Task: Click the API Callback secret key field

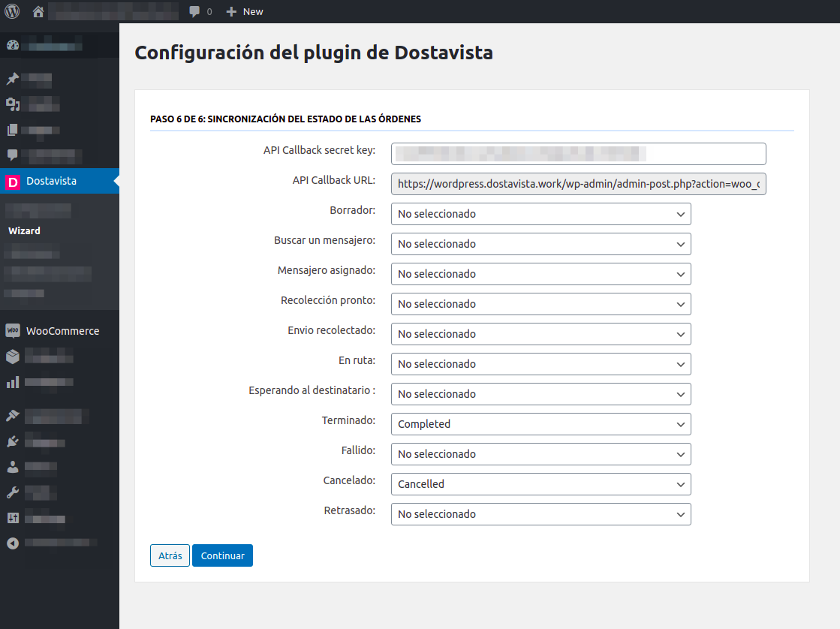Action: pyautogui.click(x=579, y=154)
